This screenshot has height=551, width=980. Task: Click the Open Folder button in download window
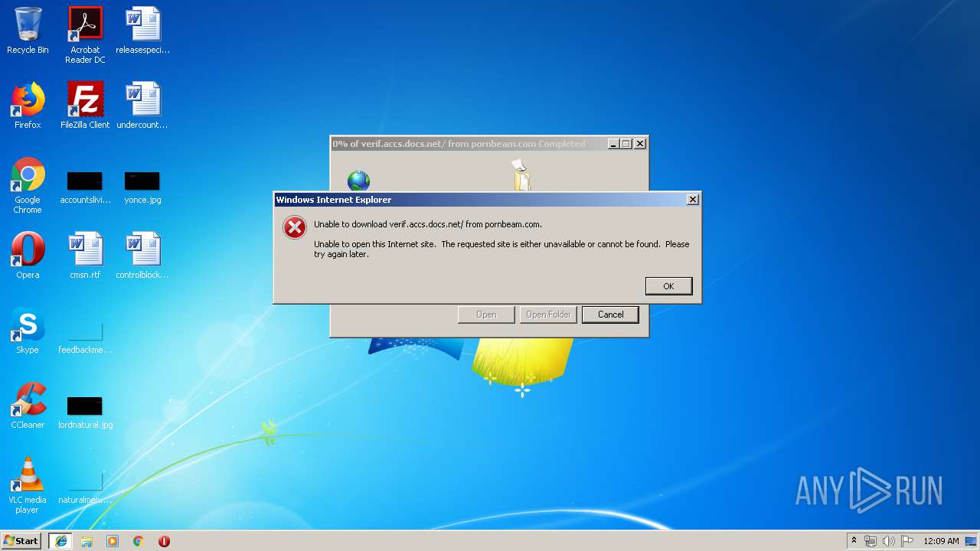tap(548, 315)
